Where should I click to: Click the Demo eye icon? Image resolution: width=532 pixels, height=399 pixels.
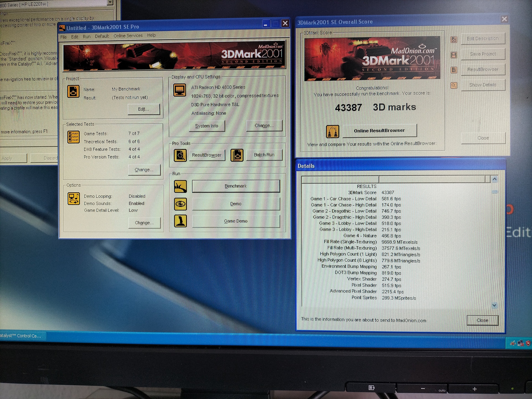pyautogui.click(x=180, y=204)
